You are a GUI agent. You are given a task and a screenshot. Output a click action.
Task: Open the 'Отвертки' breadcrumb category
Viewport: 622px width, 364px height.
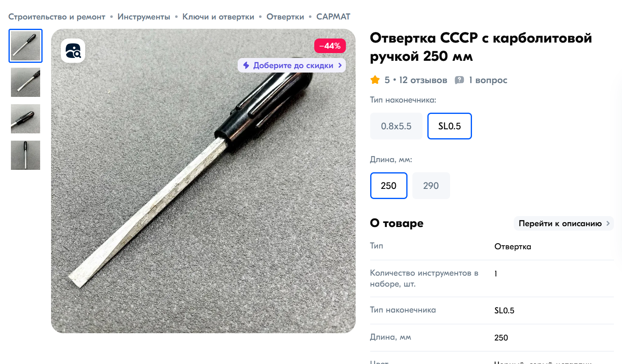click(285, 17)
